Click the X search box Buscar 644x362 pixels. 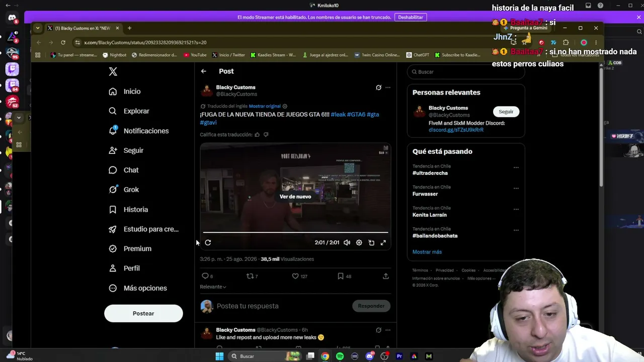[466, 72]
